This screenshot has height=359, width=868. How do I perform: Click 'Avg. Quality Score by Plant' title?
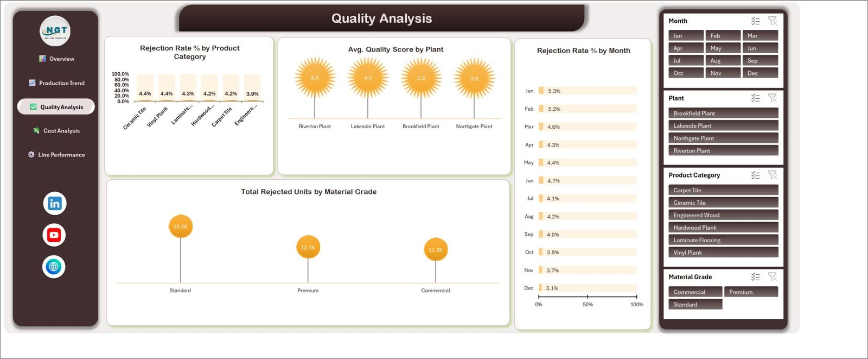395,49
